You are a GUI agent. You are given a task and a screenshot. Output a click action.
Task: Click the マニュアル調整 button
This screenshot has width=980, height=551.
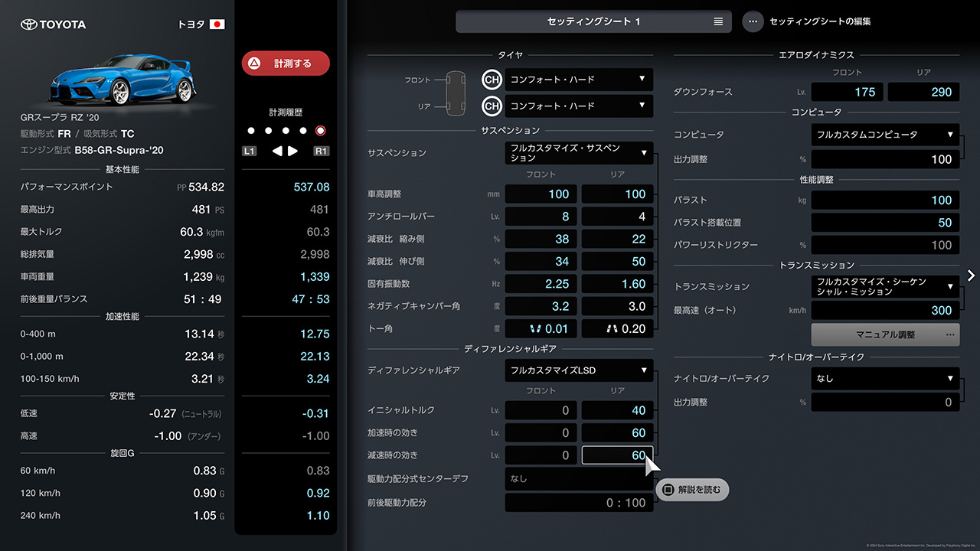coord(885,334)
